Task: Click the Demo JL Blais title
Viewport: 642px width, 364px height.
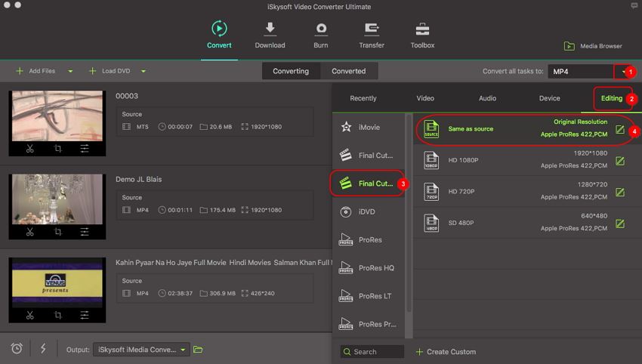Action: [138, 179]
